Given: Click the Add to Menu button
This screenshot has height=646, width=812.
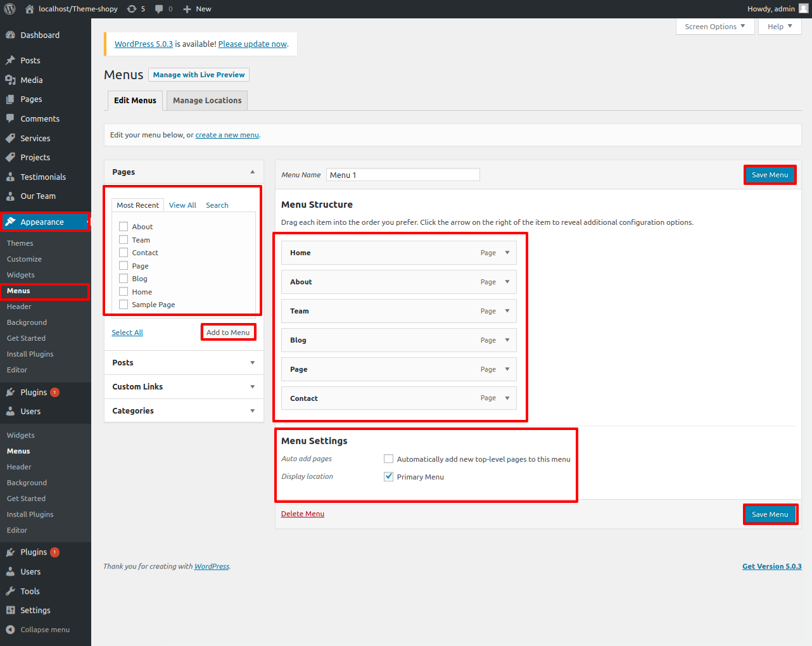Looking at the screenshot, I should point(228,332).
